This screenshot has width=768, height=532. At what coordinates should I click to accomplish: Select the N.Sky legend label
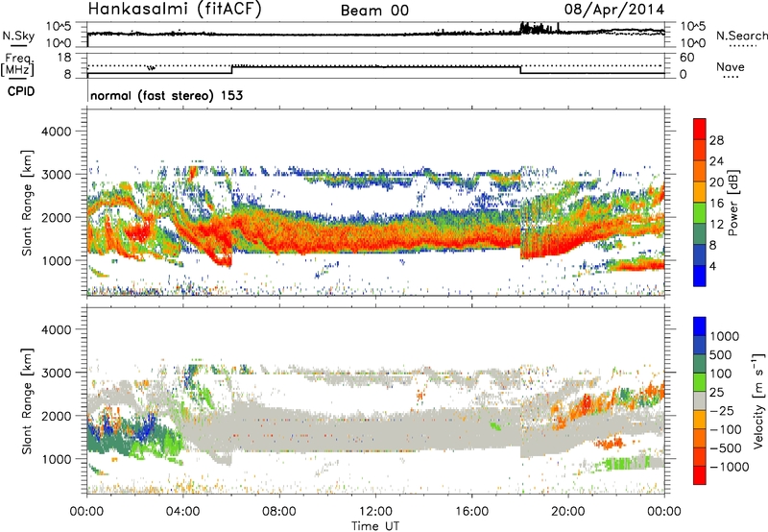pos(18,36)
